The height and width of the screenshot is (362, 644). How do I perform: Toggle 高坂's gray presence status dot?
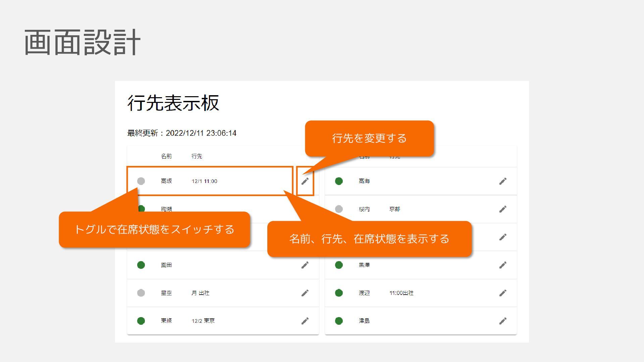(x=141, y=181)
